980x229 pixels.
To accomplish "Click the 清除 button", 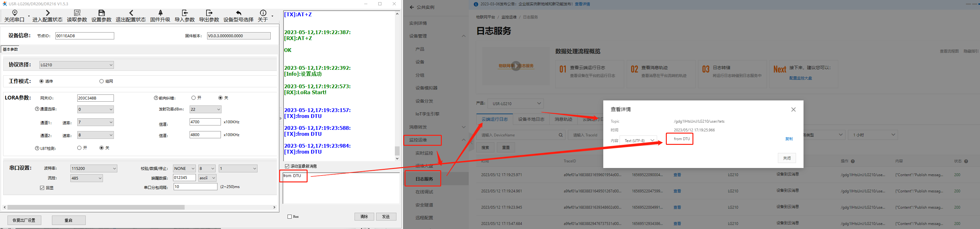I will (x=364, y=216).
